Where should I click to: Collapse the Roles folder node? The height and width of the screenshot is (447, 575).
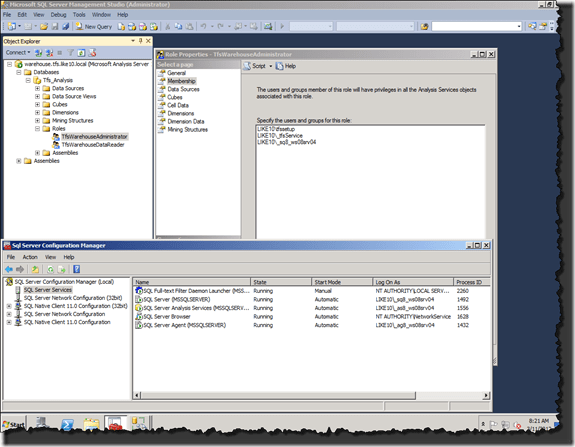(37, 129)
